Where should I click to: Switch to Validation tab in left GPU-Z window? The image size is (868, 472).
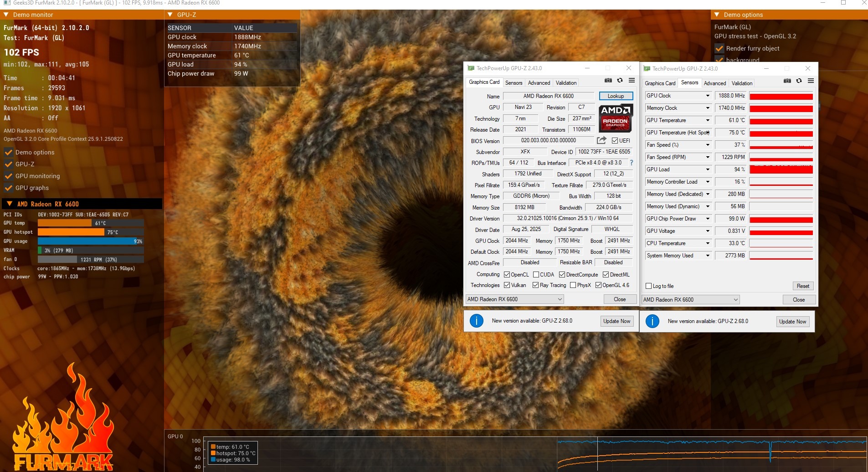click(566, 83)
